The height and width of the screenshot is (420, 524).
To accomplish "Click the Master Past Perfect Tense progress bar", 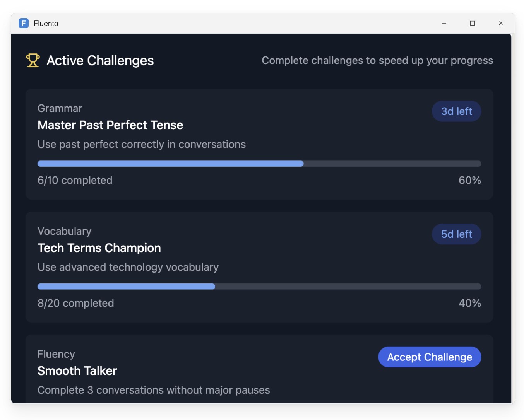I will (259, 164).
